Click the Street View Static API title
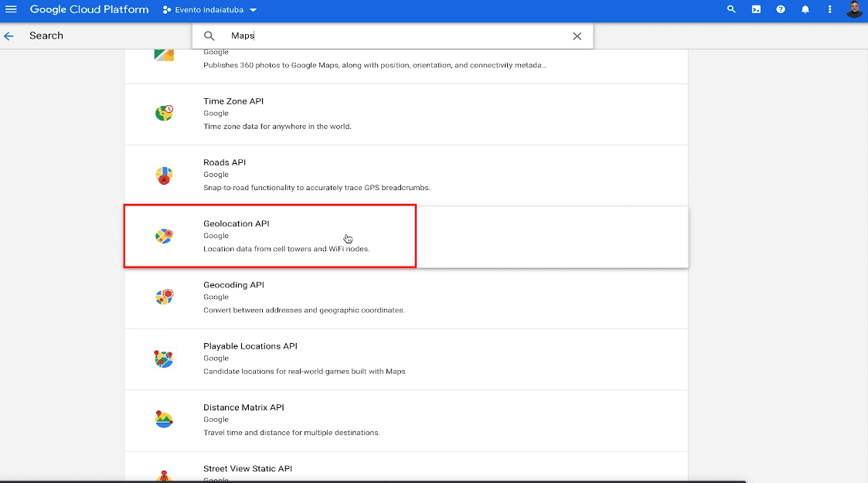Viewport: 868px width, 483px height. click(x=247, y=468)
